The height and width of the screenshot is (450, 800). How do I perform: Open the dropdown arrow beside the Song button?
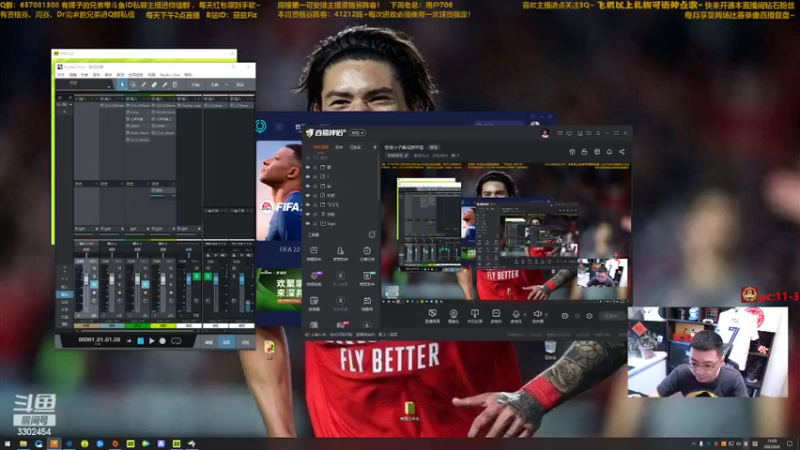[x=227, y=85]
